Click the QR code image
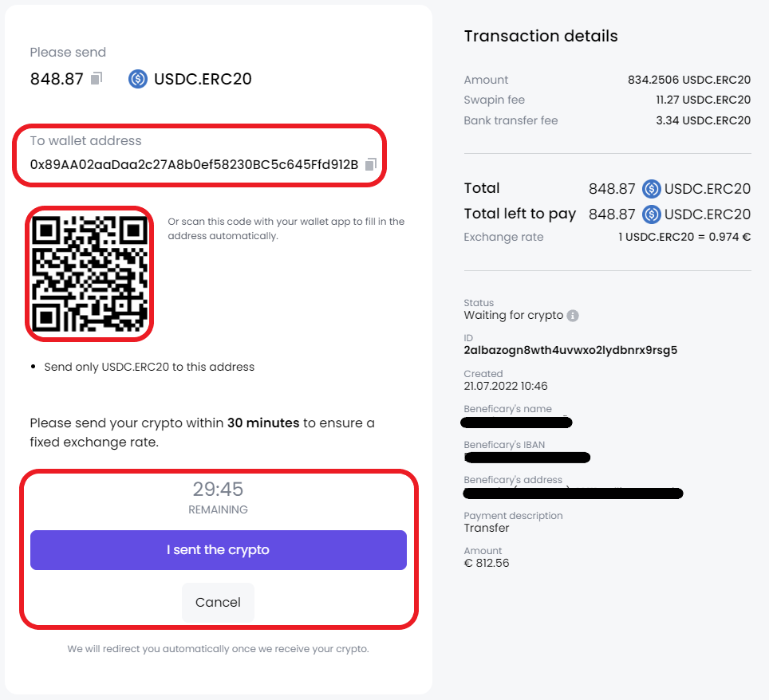 click(89, 273)
